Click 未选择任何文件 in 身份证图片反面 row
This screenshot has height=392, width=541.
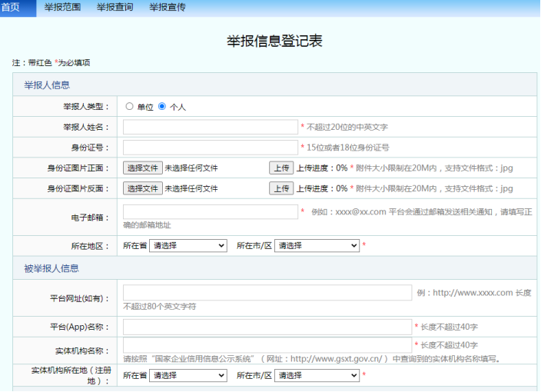tap(191, 188)
